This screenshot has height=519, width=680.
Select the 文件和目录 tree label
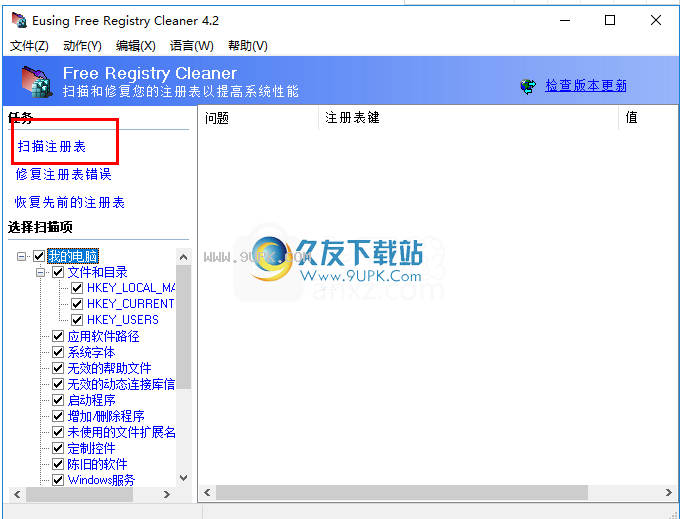pyautogui.click(x=98, y=272)
